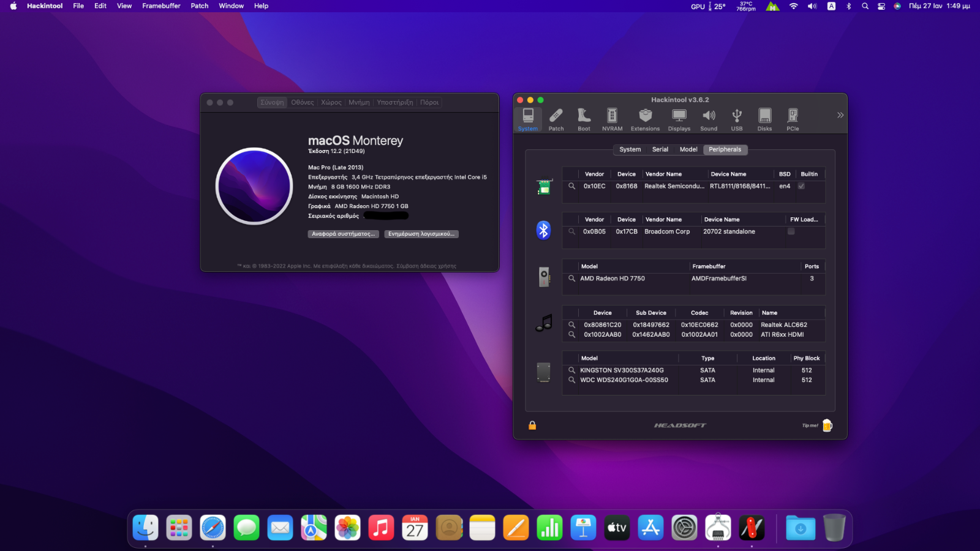Open the System section in Hackintool toolbar

pos(527,119)
